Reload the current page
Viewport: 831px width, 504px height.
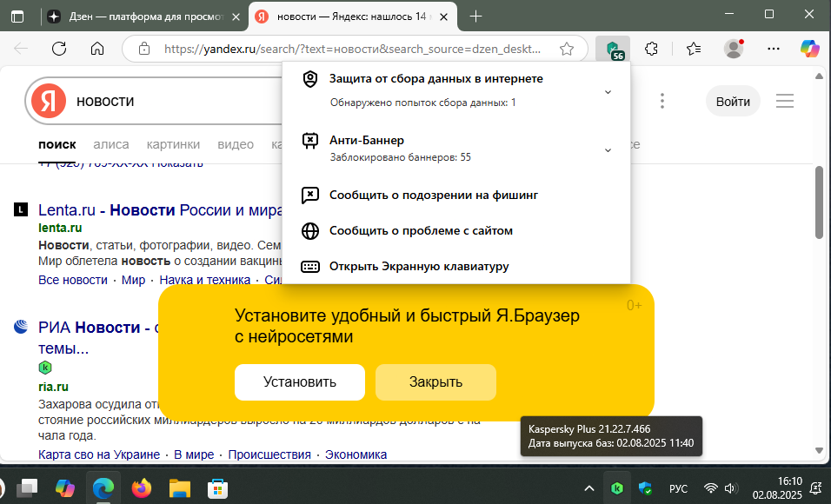(59, 50)
